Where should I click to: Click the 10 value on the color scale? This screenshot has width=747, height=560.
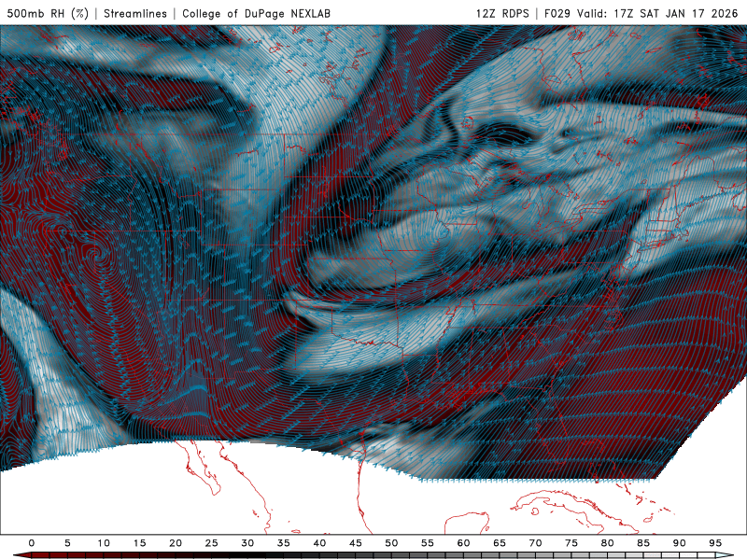pos(104,543)
